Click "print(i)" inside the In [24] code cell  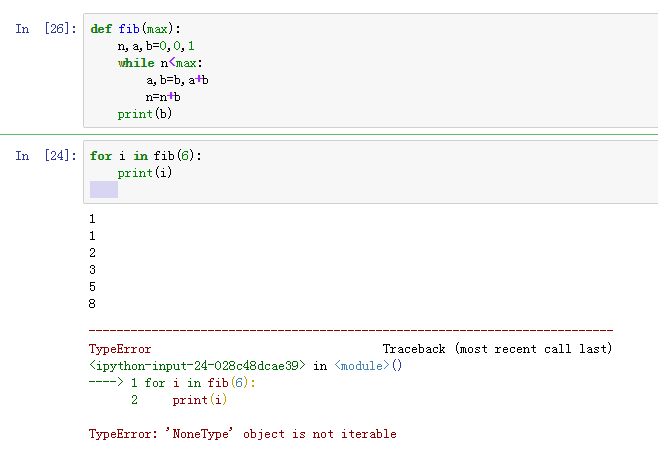point(135,173)
